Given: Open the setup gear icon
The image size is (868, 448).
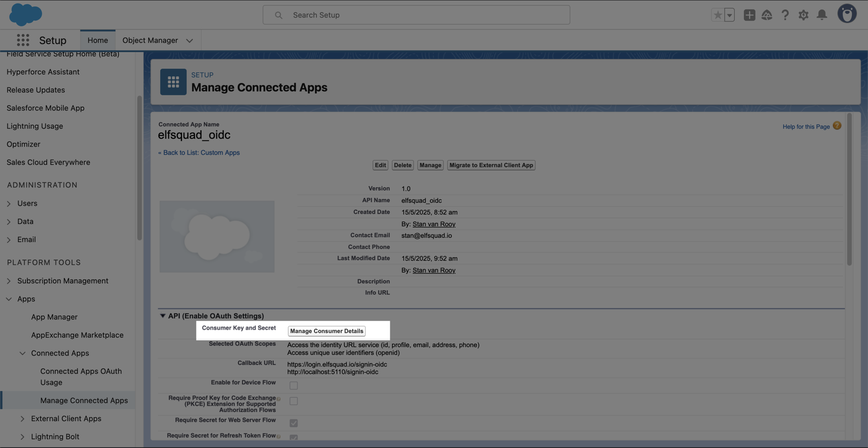Looking at the screenshot, I should 803,16.
